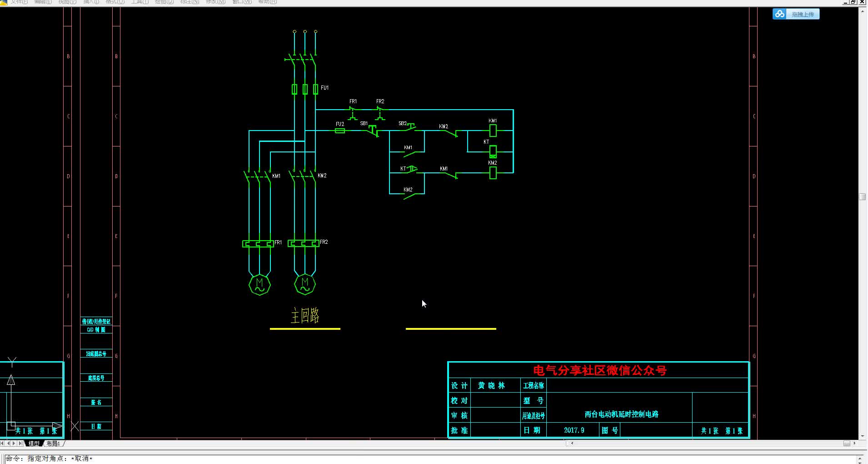
Task: Select red title 电气分享社区微信公众号
Action: (x=600, y=370)
